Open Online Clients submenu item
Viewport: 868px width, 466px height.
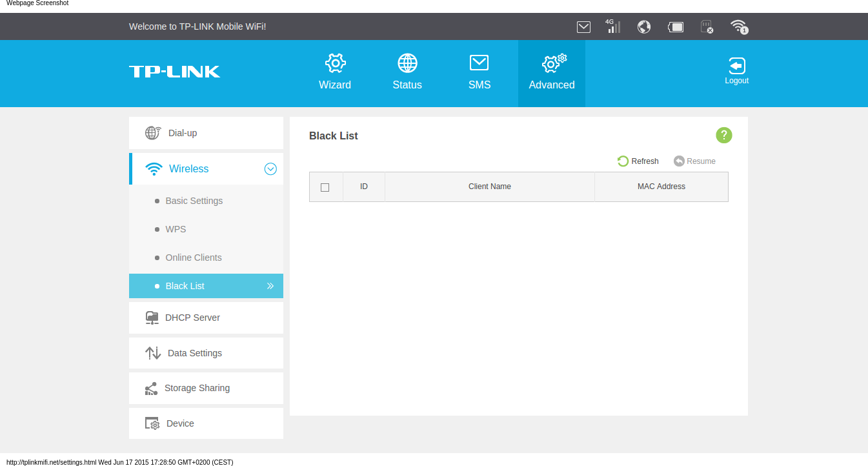pyautogui.click(x=194, y=258)
